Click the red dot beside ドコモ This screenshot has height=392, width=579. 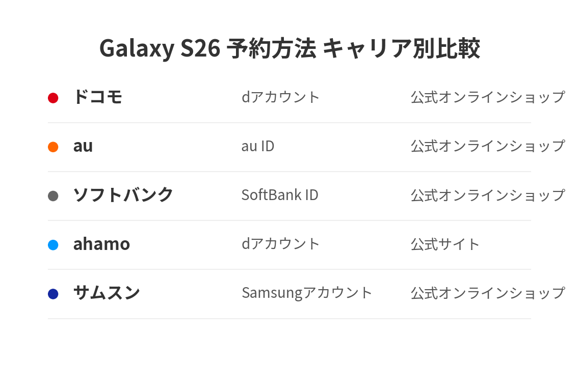(53, 98)
